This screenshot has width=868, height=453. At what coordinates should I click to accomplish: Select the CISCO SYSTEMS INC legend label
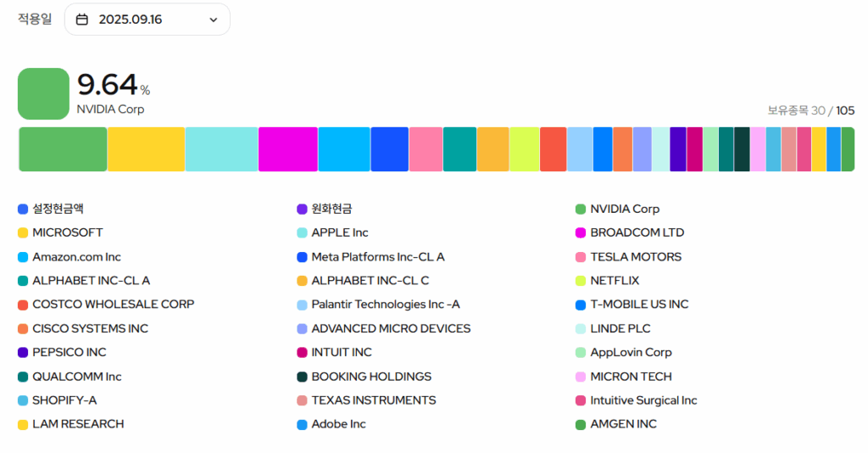click(90, 328)
